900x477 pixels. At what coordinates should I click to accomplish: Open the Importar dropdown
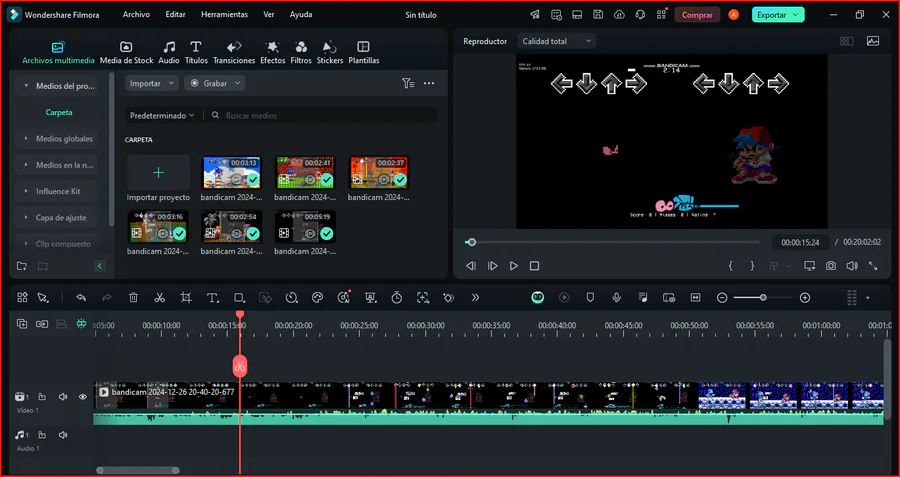(152, 83)
